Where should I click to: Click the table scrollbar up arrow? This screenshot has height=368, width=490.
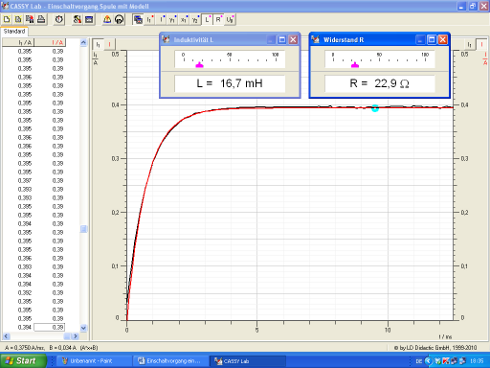tap(83, 42)
